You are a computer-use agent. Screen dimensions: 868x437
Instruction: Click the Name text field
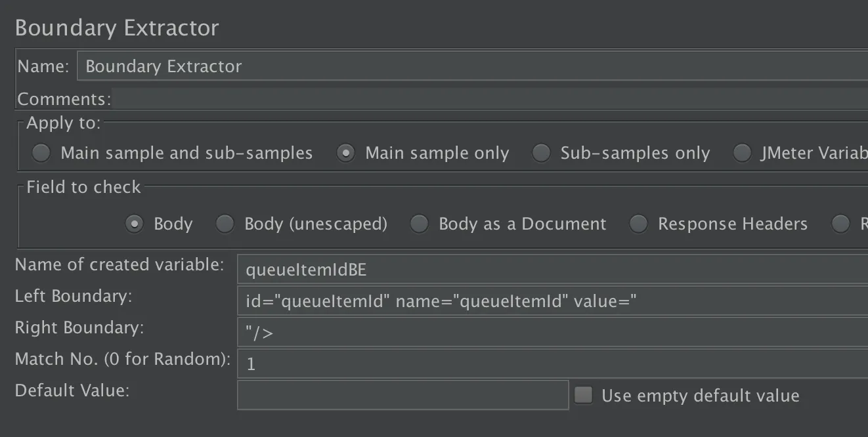tap(473, 66)
